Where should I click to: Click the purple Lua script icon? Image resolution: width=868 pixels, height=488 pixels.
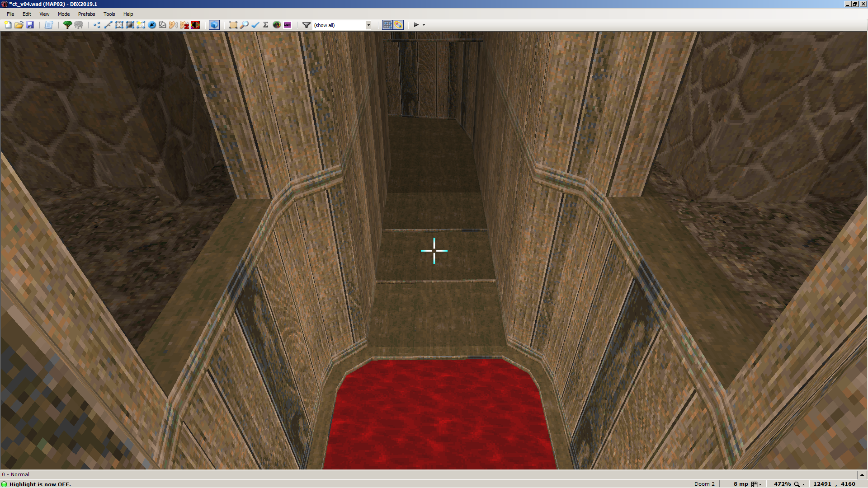click(x=288, y=25)
